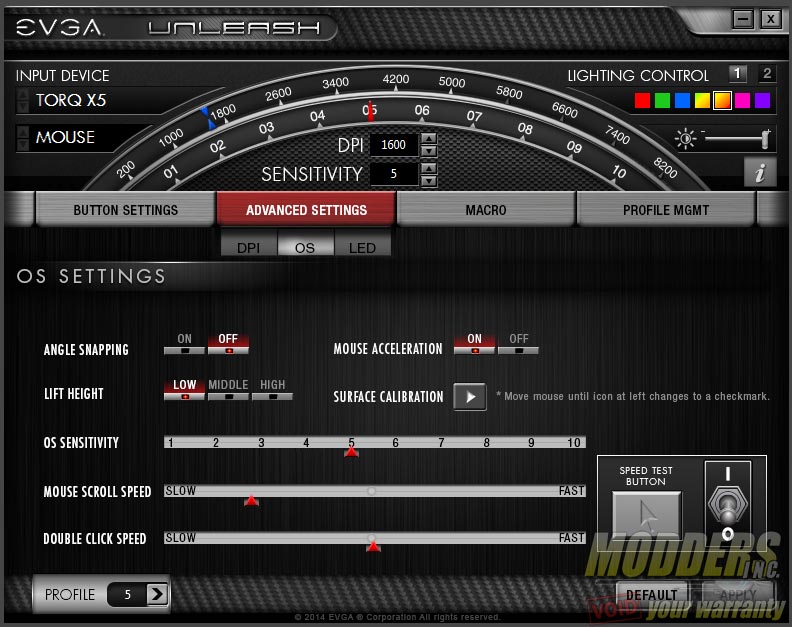
Task: Click 8 on the OS sensitivity scale
Action: tap(486, 443)
